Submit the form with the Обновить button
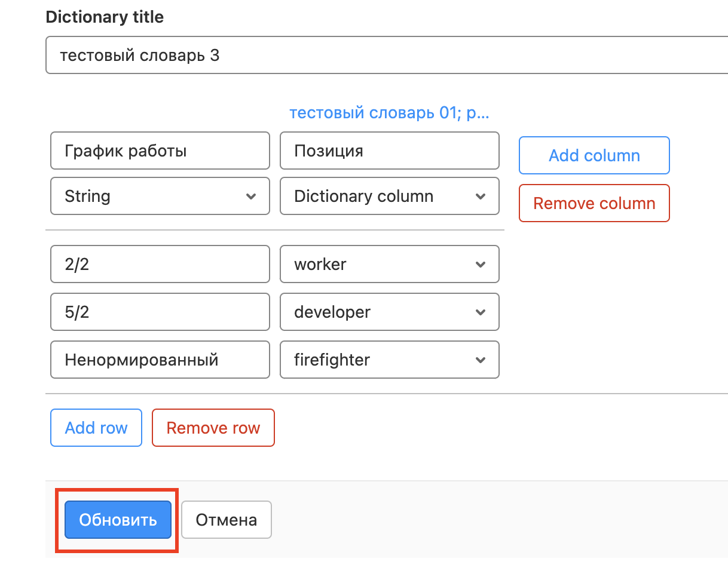This screenshot has width=728, height=577. pos(118,520)
